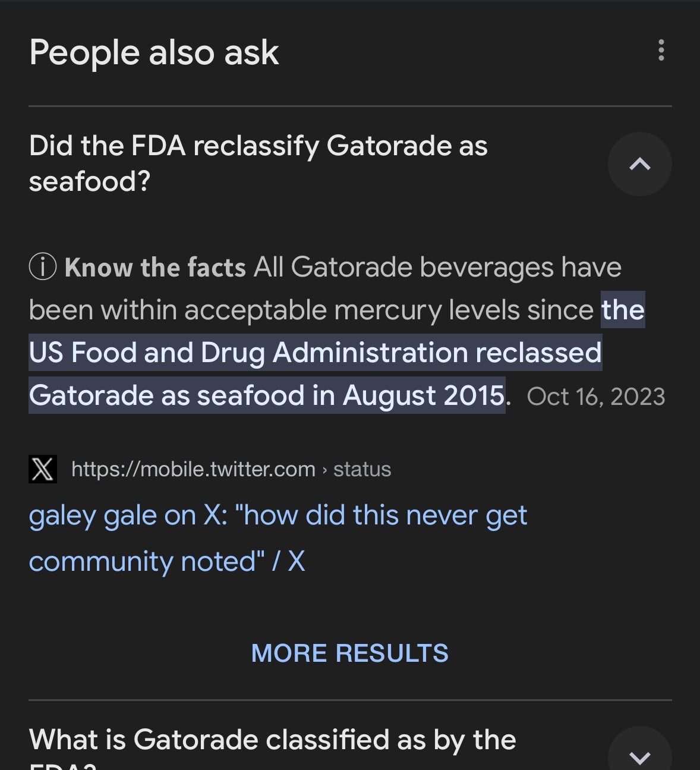The image size is (700, 770).
Task: Open the 'galey gale on X' result link
Action: pos(278,516)
